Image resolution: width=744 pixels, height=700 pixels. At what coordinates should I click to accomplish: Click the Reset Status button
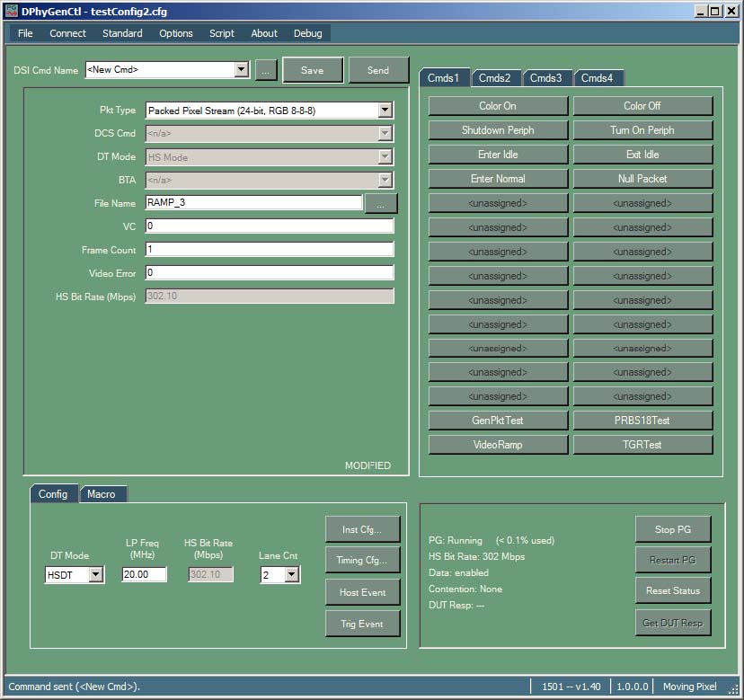673,591
